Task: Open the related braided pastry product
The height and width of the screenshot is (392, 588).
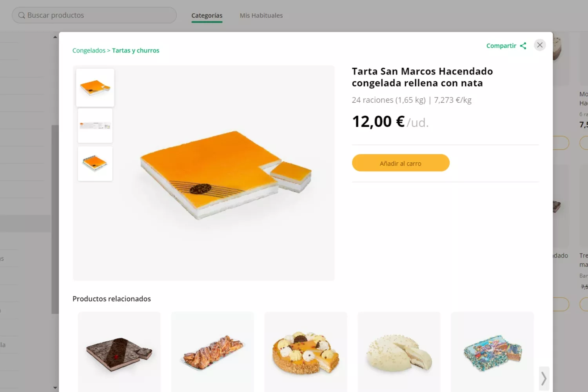Action: tap(212, 352)
